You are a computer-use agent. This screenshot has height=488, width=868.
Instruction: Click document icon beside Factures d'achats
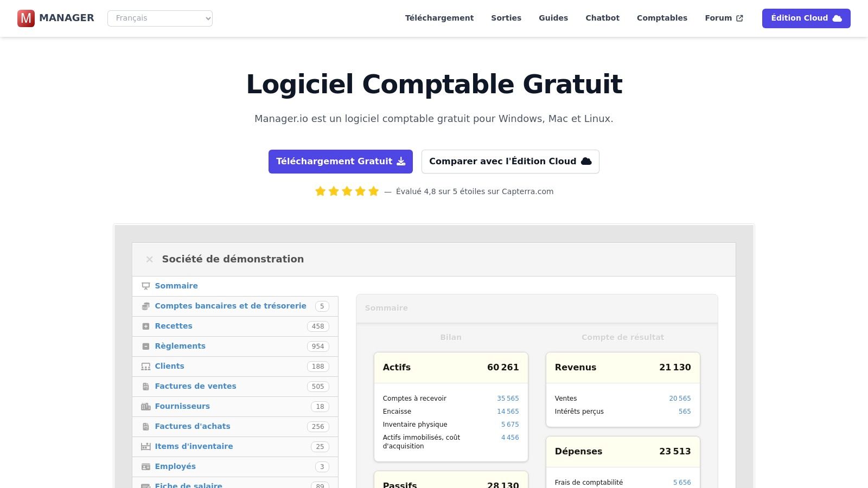(x=145, y=427)
